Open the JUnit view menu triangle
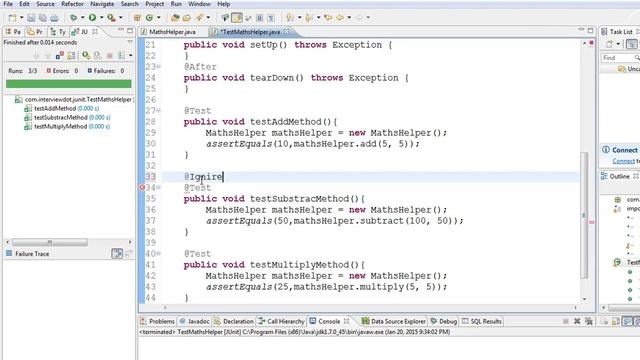This screenshot has height=360, width=640. (130, 42)
